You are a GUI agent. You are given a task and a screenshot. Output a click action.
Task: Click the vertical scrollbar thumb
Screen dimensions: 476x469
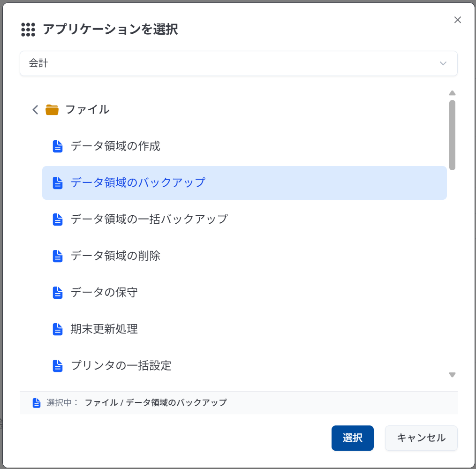click(x=452, y=135)
